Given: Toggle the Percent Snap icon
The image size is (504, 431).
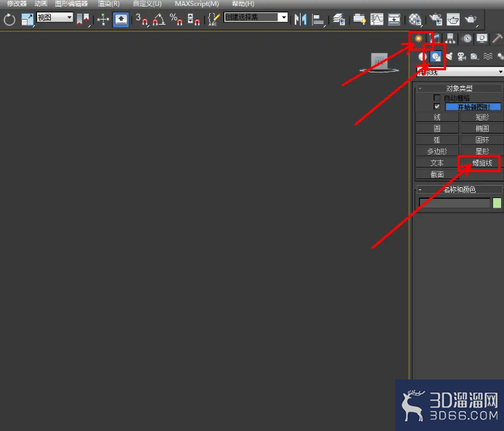Looking at the screenshot, I should [x=176, y=20].
